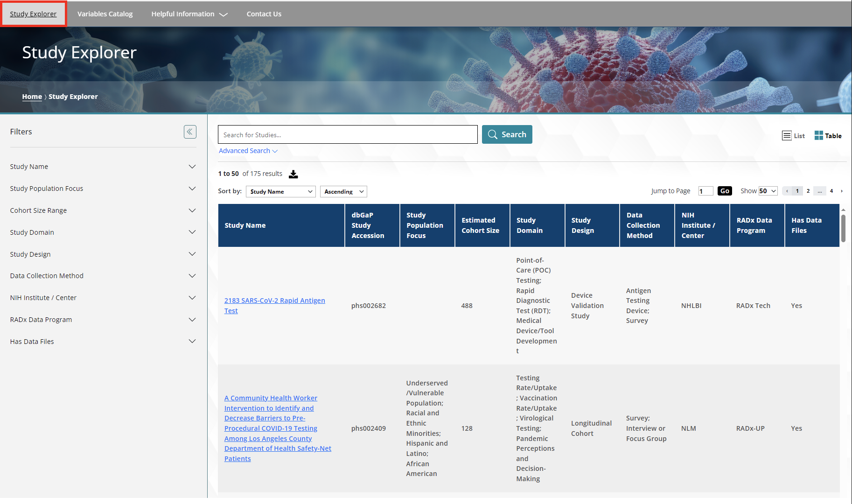
Task: Open the Variables Catalog nav tab
Action: pyautogui.click(x=105, y=14)
